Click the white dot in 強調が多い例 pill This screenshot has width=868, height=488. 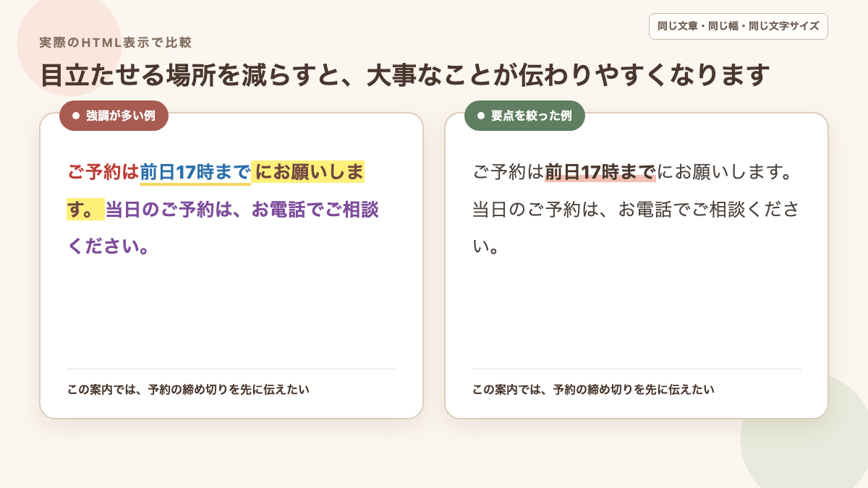75,116
